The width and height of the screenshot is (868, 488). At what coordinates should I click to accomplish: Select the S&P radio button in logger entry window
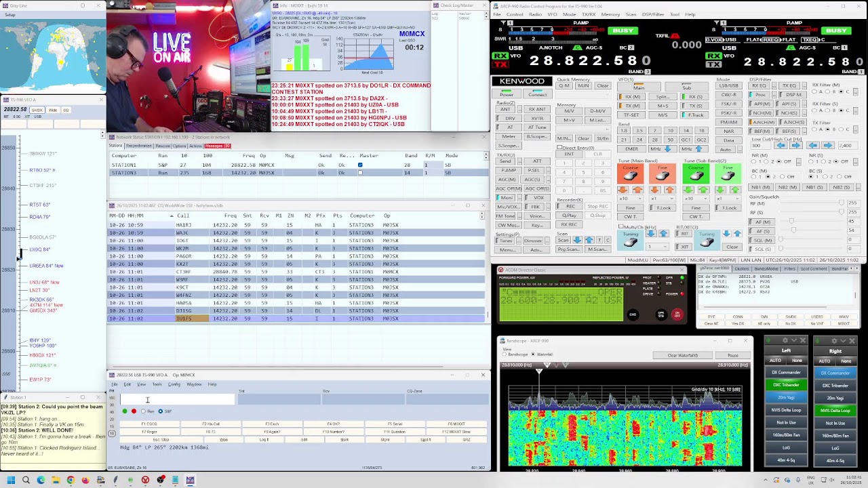(x=161, y=411)
